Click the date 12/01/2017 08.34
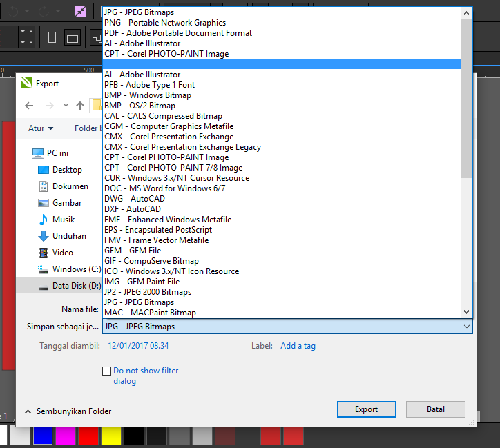Image resolution: width=500 pixels, height=448 pixels. click(x=138, y=346)
